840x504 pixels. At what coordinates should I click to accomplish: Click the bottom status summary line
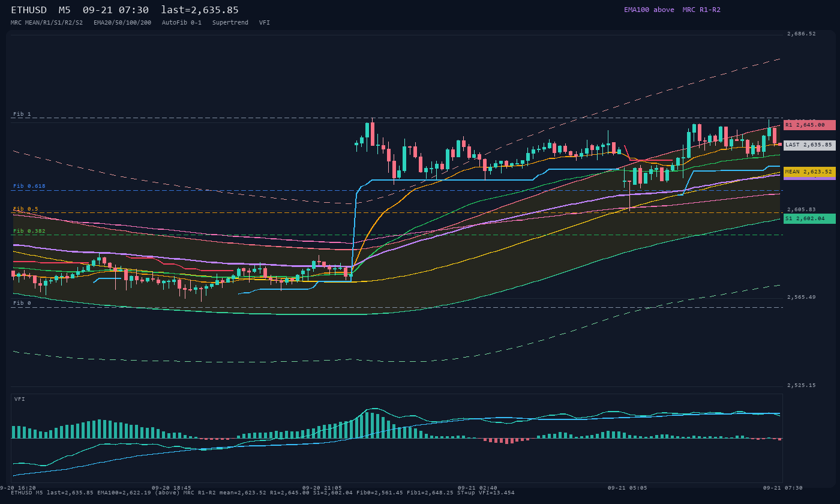[263, 493]
